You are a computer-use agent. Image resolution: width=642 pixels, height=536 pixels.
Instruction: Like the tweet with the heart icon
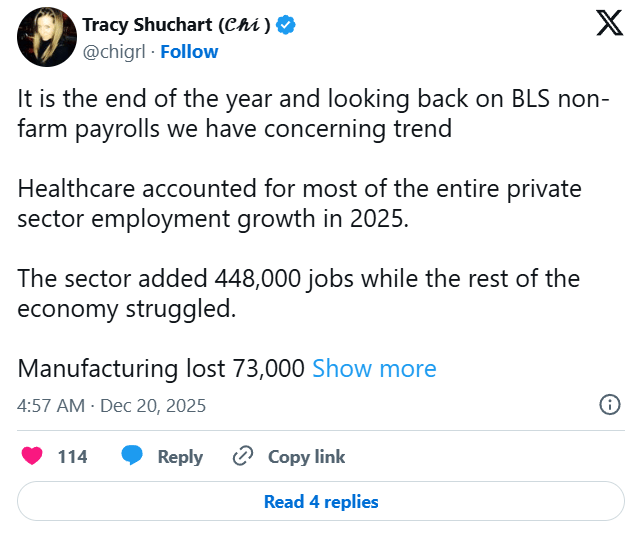32,456
